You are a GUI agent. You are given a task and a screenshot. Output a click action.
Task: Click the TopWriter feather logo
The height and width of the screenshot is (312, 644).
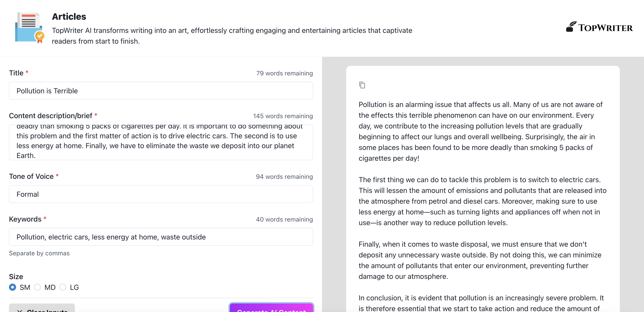tap(571, 26)
